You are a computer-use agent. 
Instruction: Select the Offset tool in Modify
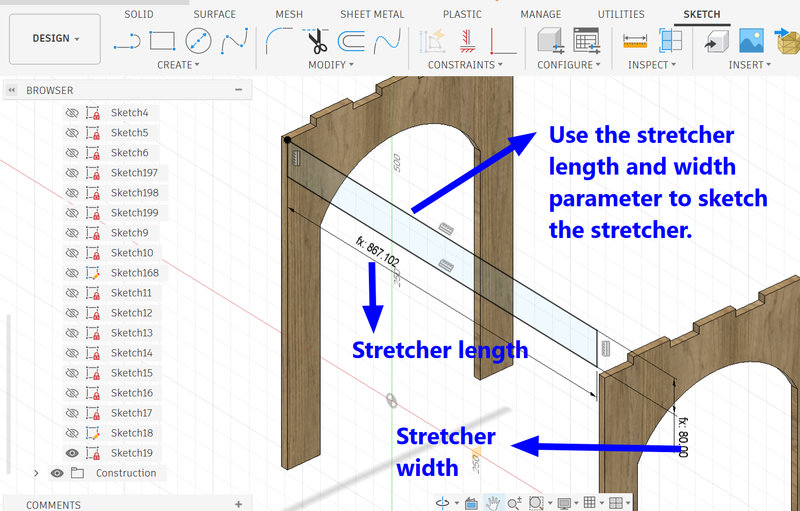point(351,41)
